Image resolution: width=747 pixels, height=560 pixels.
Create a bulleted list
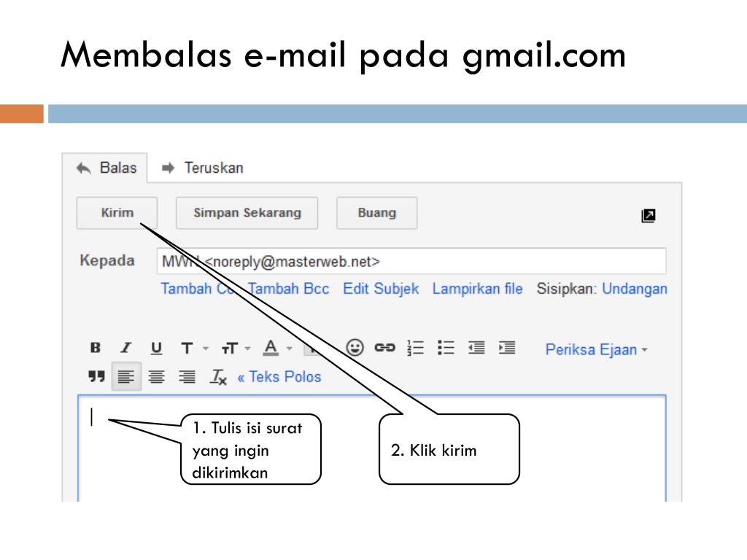pyautogui.click(x=446, y=348)
